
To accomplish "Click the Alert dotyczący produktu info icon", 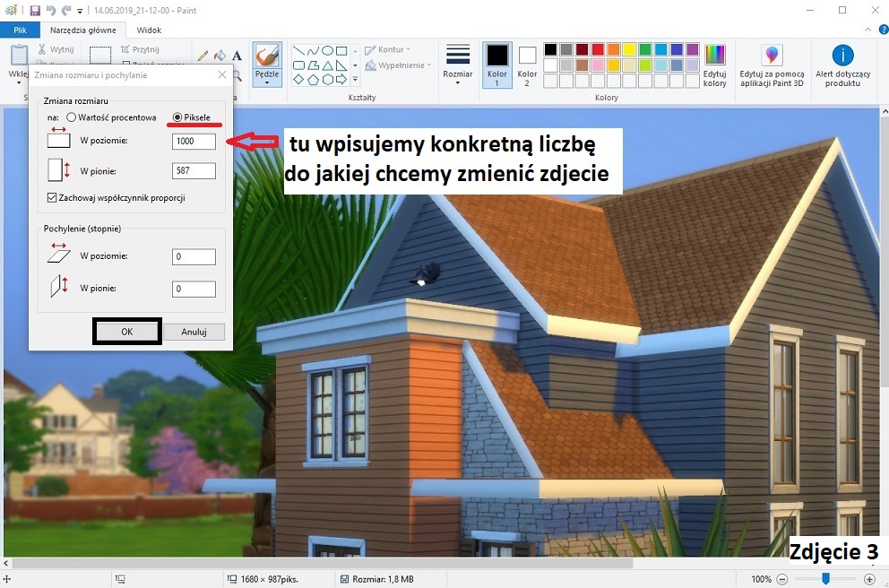I will 842,56.
